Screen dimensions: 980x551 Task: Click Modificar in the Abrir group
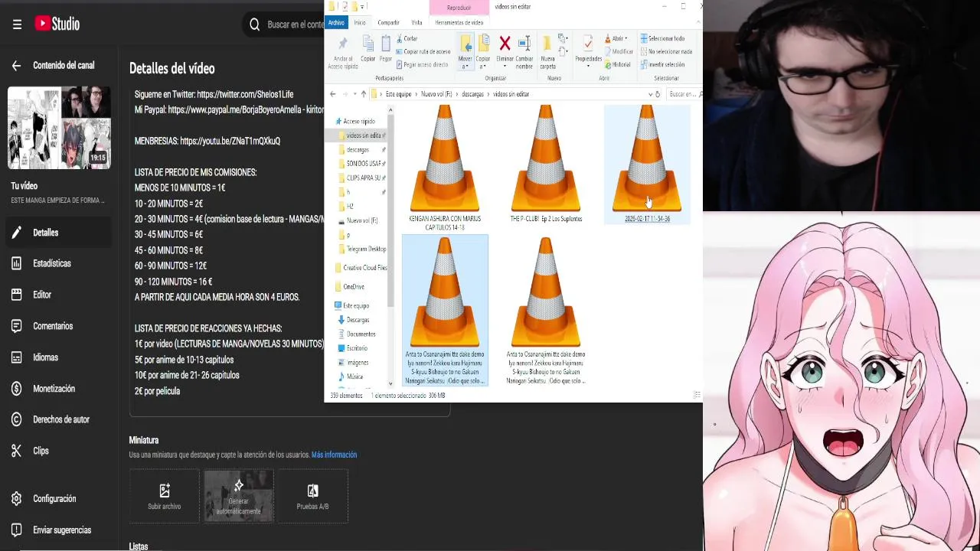(x=619, y=51)
